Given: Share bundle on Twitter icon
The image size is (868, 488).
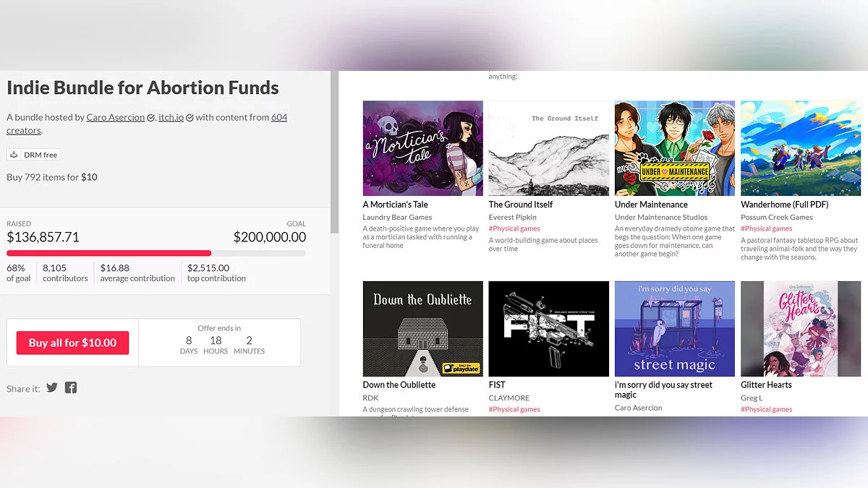Looking at the screenshot, I should 52,388.
